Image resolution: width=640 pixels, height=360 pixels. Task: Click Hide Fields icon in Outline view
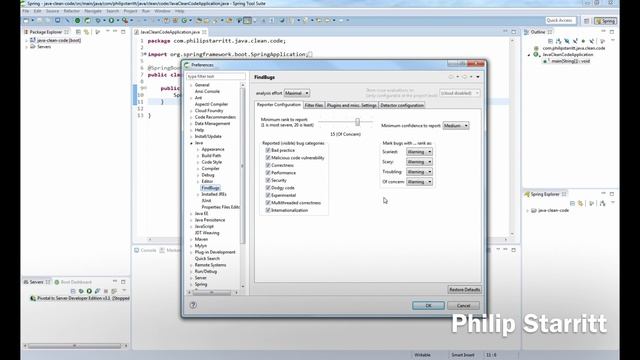point(567,41)
